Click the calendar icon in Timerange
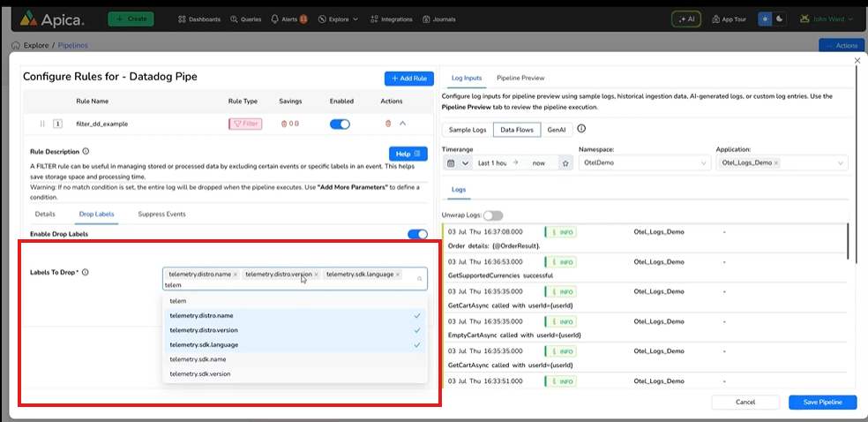Image resolution: width=868 pixels, height=422 pixels. pos(452,163)
